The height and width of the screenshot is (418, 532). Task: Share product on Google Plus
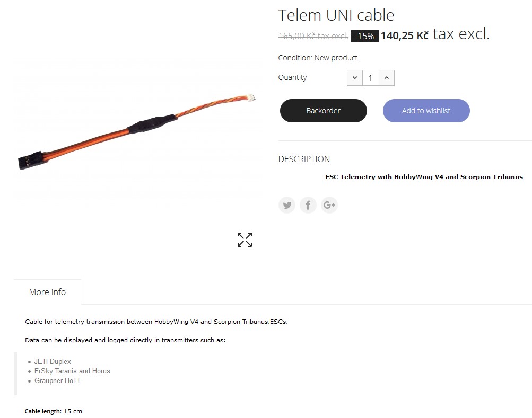(329, 205)
